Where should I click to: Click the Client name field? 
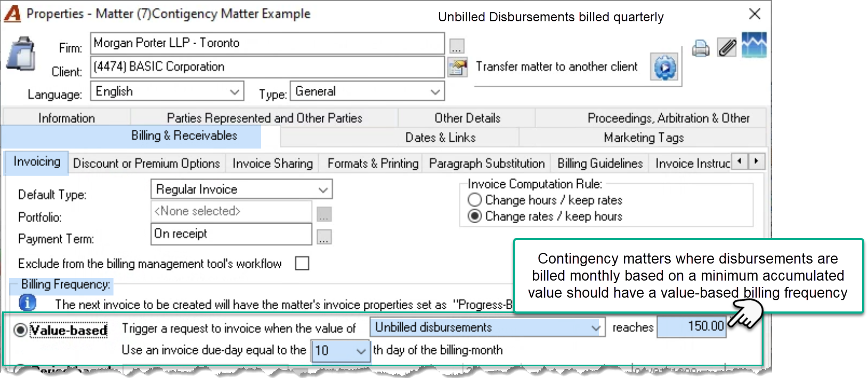(x=267, y=67)
